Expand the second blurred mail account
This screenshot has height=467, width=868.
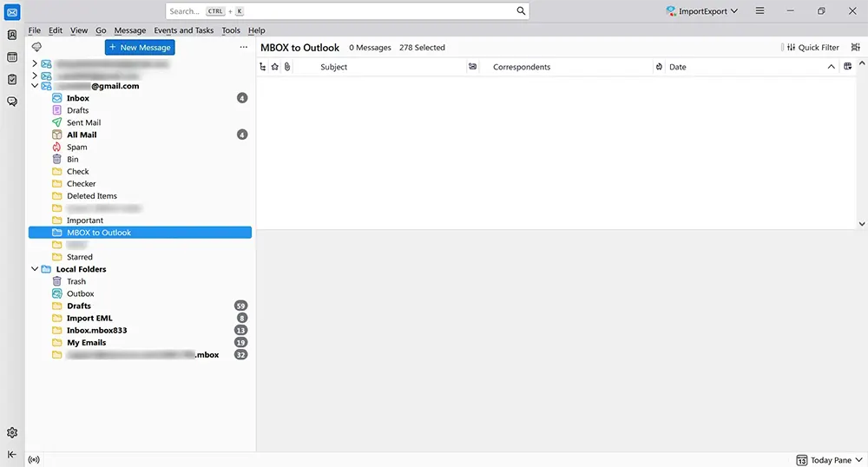click(x=35, y=76)
